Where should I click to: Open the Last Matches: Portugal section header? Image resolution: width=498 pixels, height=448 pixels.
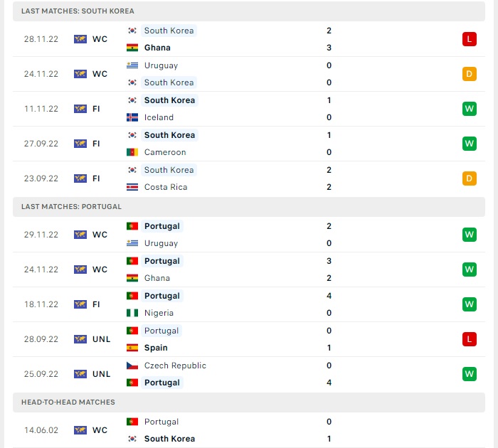[x=249, y=207]
